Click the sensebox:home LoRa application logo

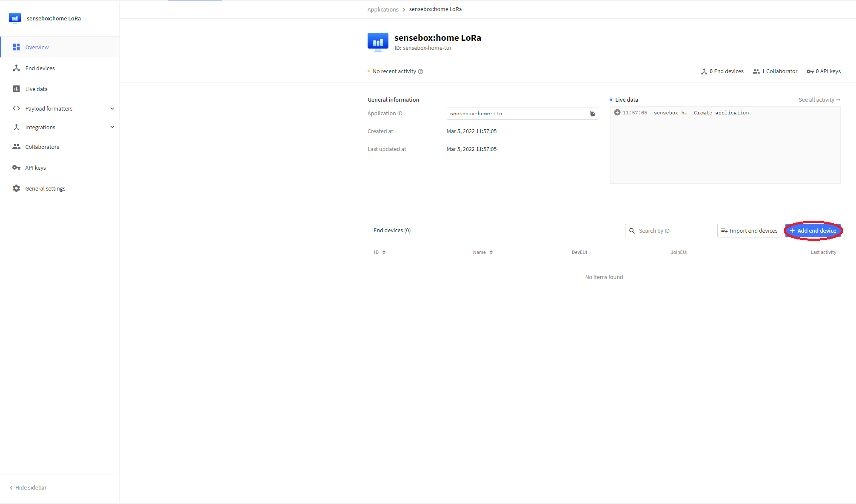[x=378, y=42]
